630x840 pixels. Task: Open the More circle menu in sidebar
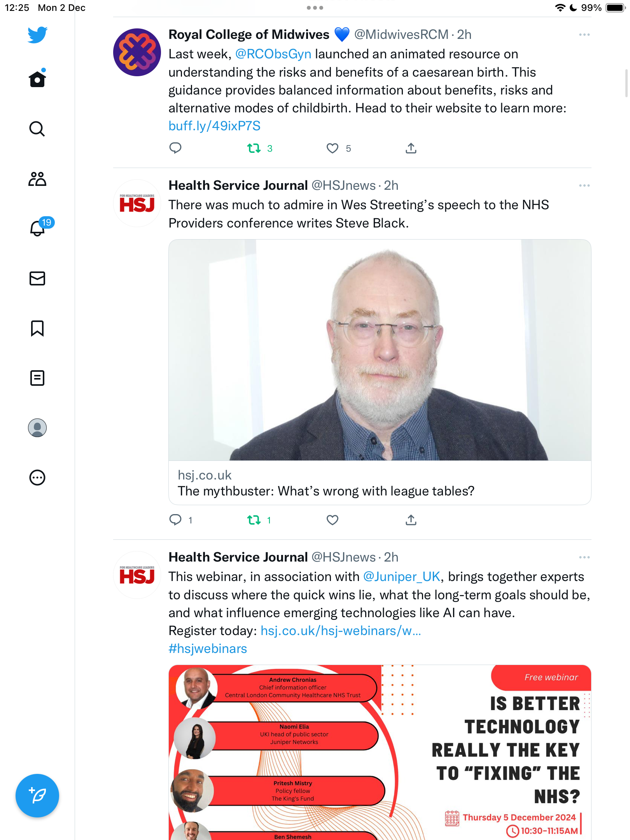(x=37, y=478)
